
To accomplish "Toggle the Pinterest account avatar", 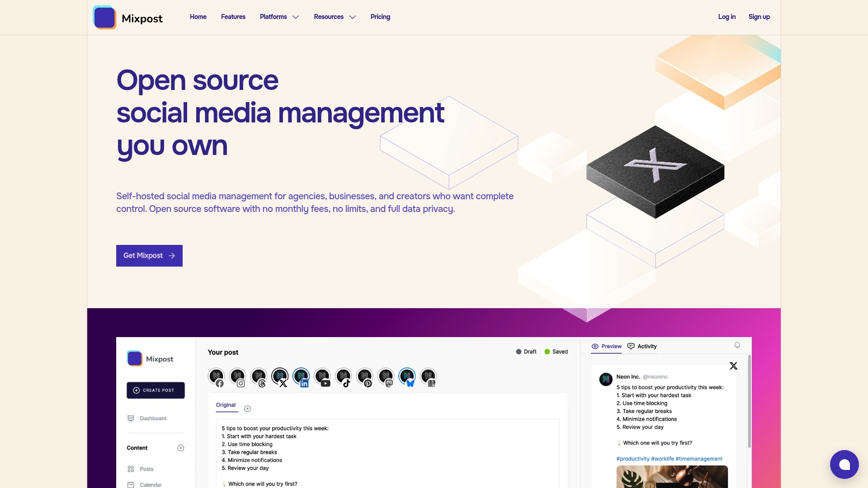I will [x=365, y=376].
